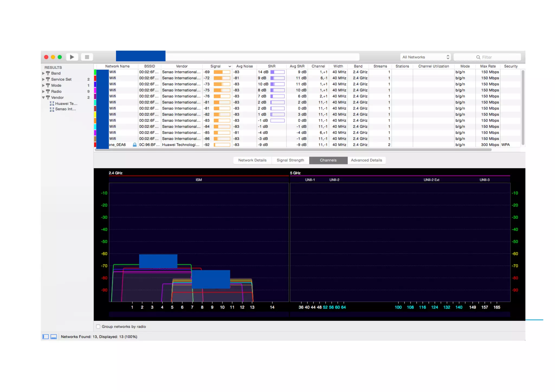
Task: Click the Huawei vendor item icon
Action: (52, 103)
